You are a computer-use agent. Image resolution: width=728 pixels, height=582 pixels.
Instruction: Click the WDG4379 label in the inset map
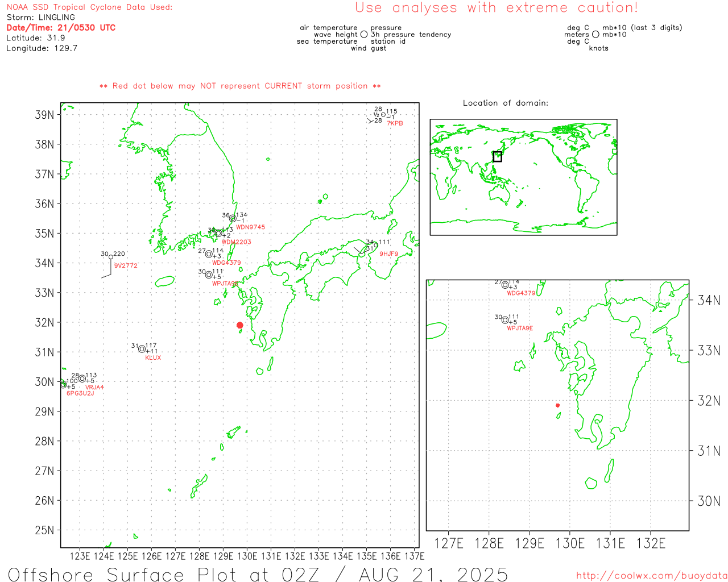tap(521, 293)
